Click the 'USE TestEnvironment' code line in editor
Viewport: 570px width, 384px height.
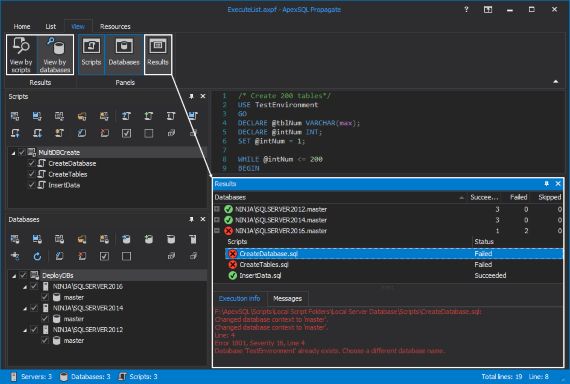click(278, 105)
